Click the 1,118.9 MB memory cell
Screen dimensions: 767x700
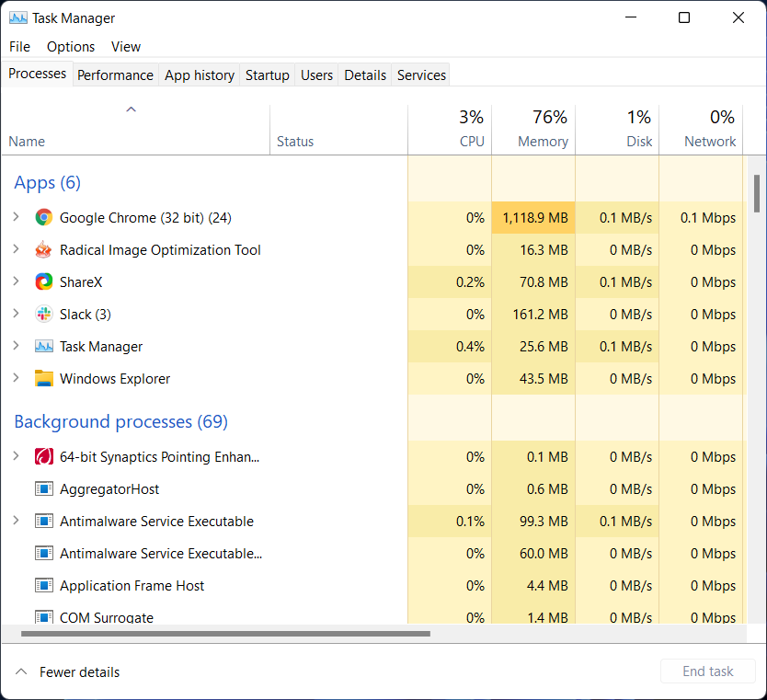pyautogui.click(x=533, y=218)
